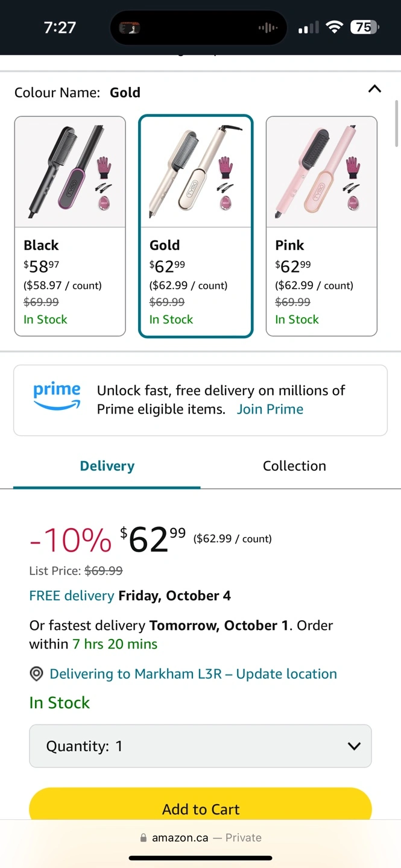Viewport: 401px width, 868px height.
Task: Tap the Wi-Fi status icon
Action: [334, 27]
